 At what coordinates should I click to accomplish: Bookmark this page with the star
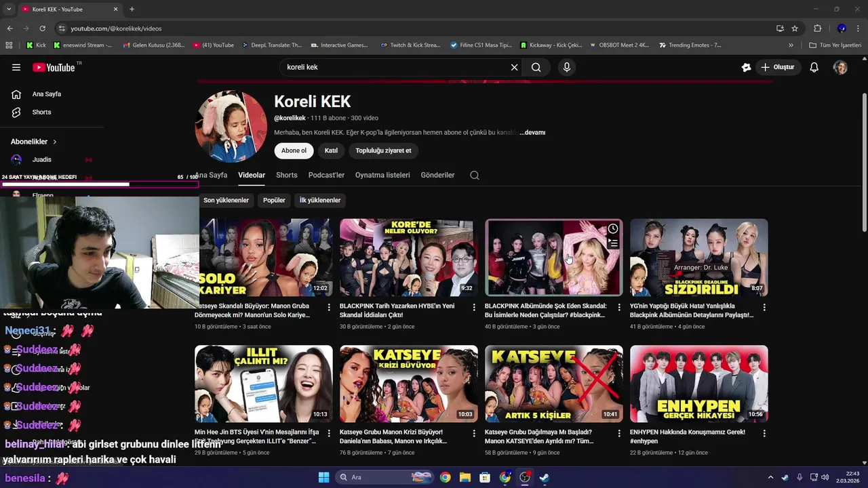tap(795, 28)
